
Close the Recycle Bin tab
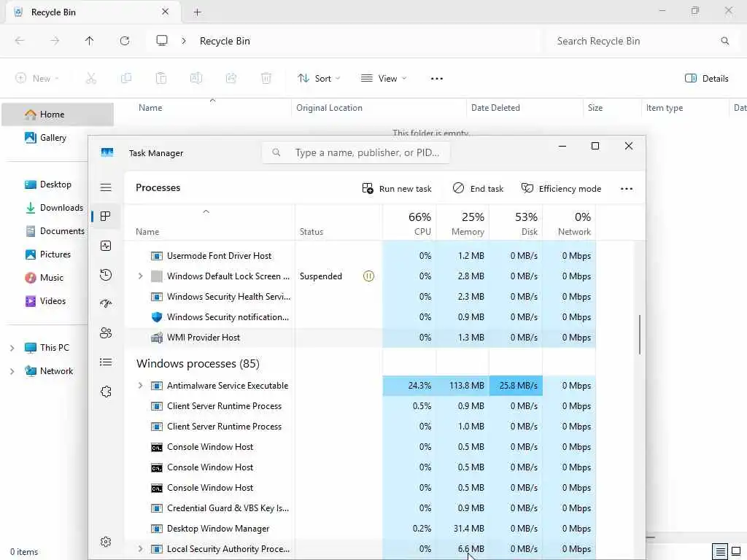coord(166,12)
